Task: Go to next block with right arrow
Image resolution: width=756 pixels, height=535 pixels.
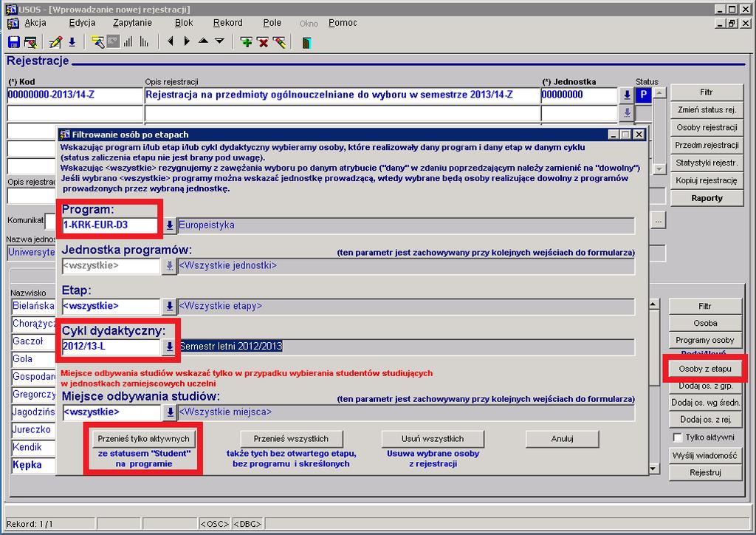Action: (x=187, y=41)
